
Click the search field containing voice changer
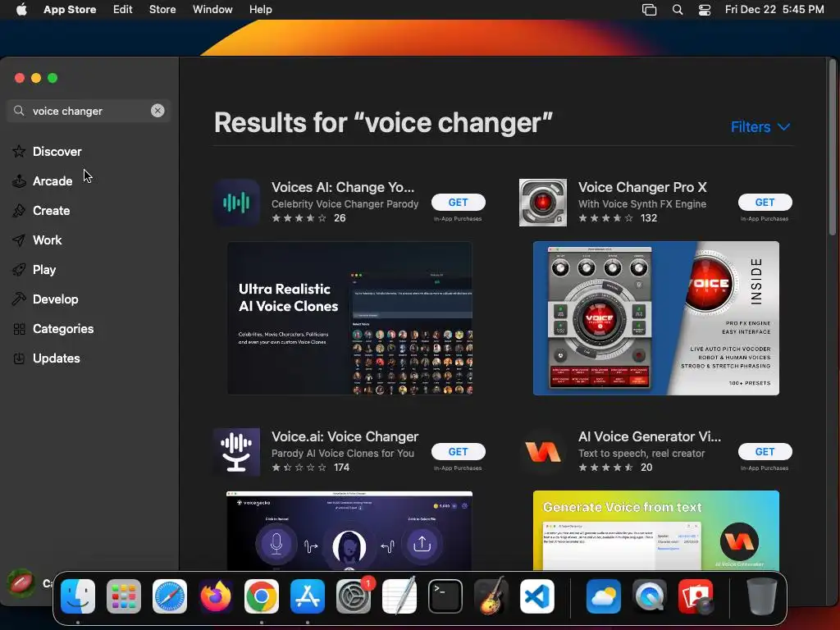pyautogui.click(x=89, y=111)
